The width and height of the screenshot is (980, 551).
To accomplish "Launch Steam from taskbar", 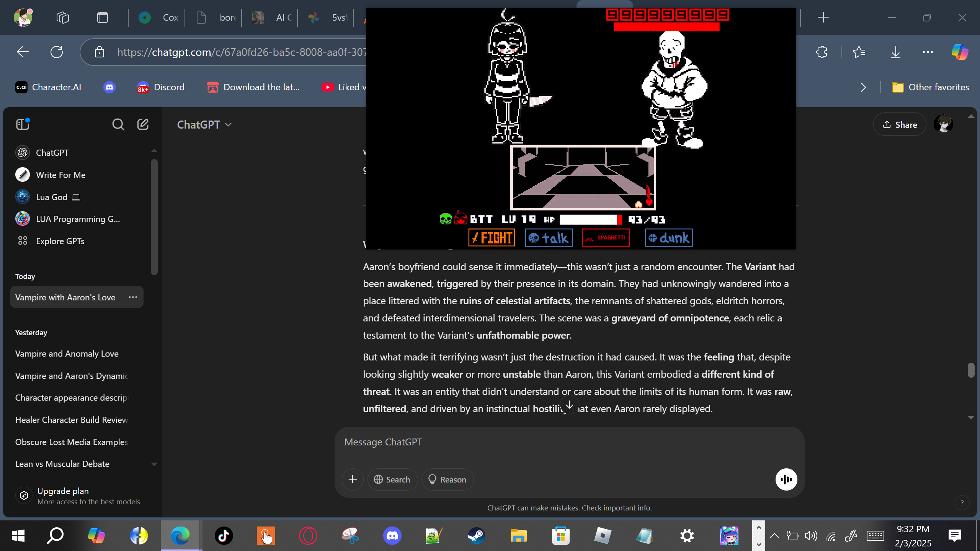I will [476, 536].
